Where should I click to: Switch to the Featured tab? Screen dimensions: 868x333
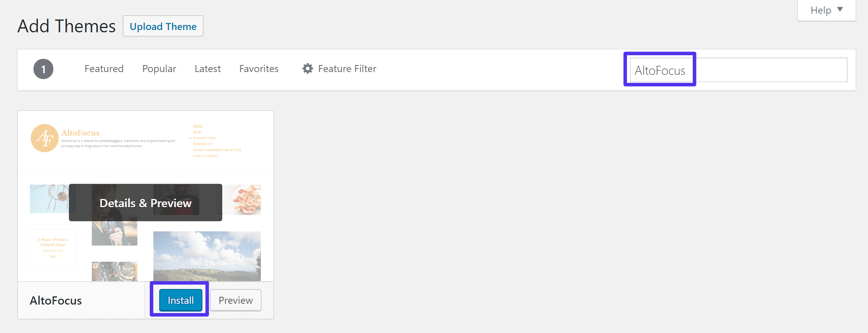pos(104,69)
